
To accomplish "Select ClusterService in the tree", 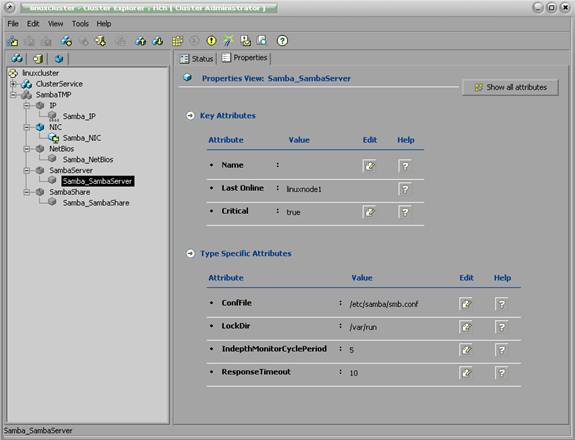I will pyautogui.click(x=59, y=84).
